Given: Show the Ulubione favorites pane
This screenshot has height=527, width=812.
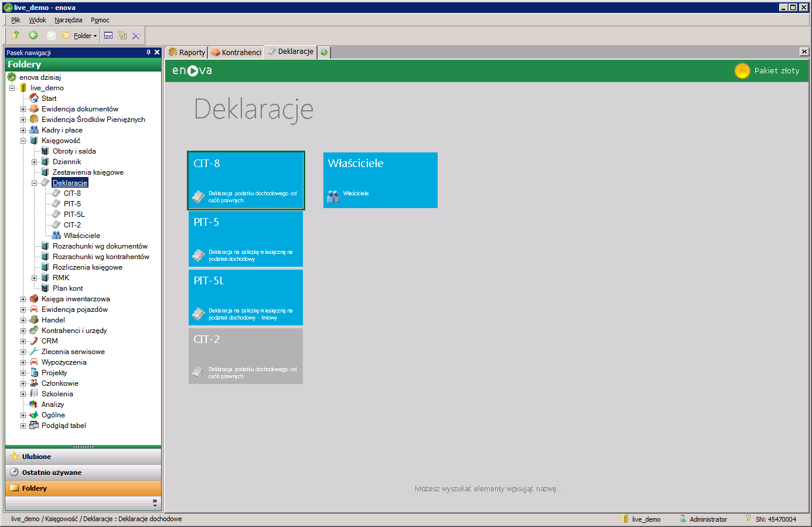Looking at the screenshot, I should pos(83,457).
